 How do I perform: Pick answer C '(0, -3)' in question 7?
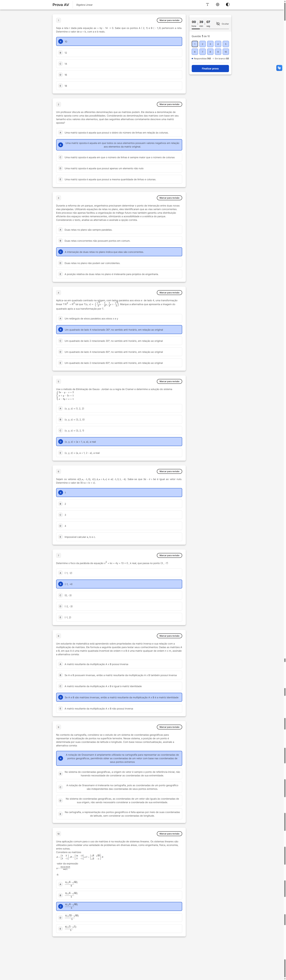[x=119, y=595]
